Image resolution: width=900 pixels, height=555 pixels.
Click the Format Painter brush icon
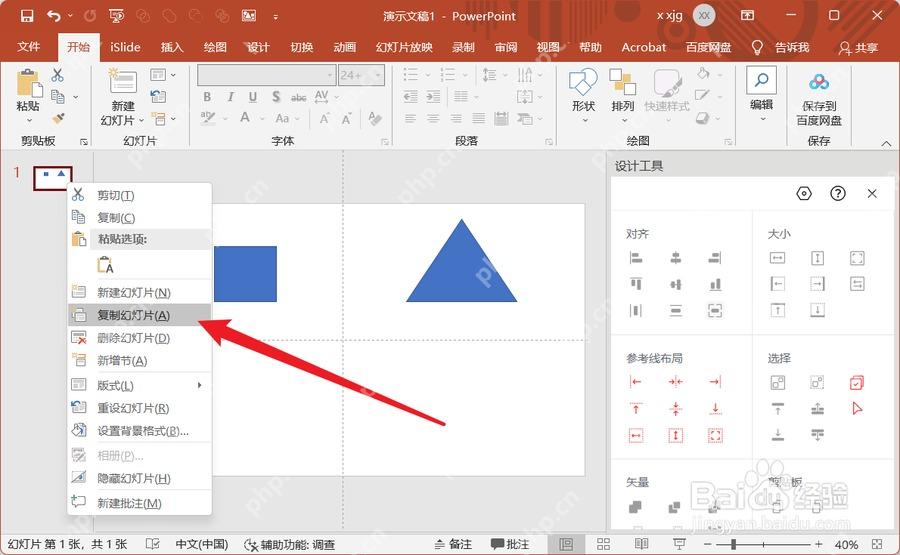point(58,118)
